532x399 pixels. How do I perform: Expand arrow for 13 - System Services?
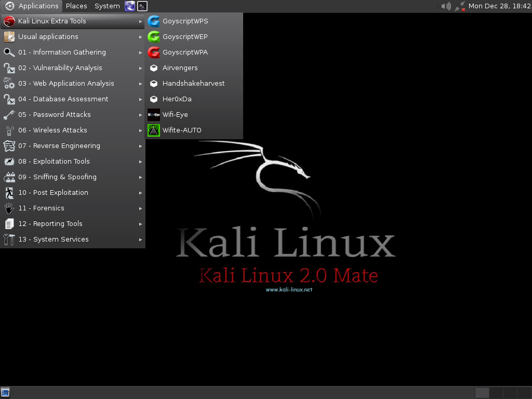click(x=140, y=240)
